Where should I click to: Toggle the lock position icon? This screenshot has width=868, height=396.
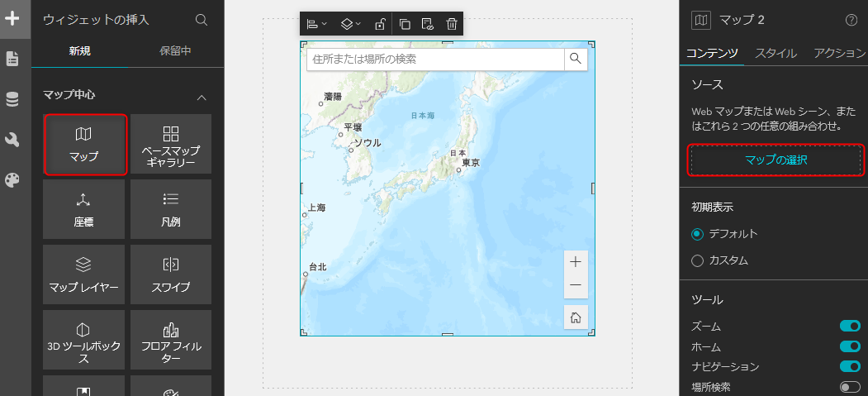click(380, 24)
